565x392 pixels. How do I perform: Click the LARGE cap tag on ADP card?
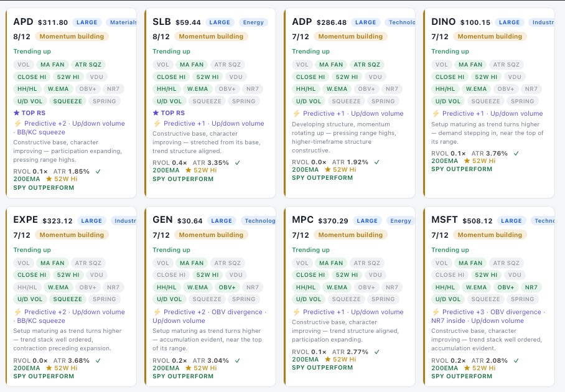tap(366, 22)
